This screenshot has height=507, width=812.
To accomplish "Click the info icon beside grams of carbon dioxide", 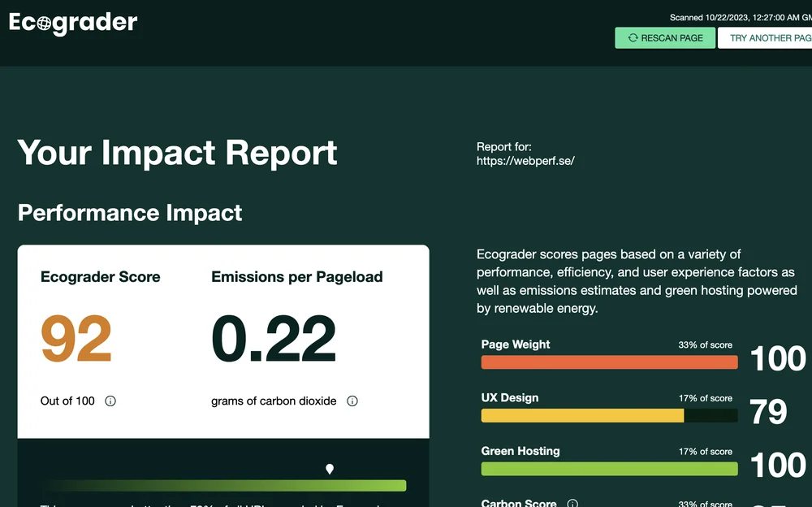I will point(352,401).
